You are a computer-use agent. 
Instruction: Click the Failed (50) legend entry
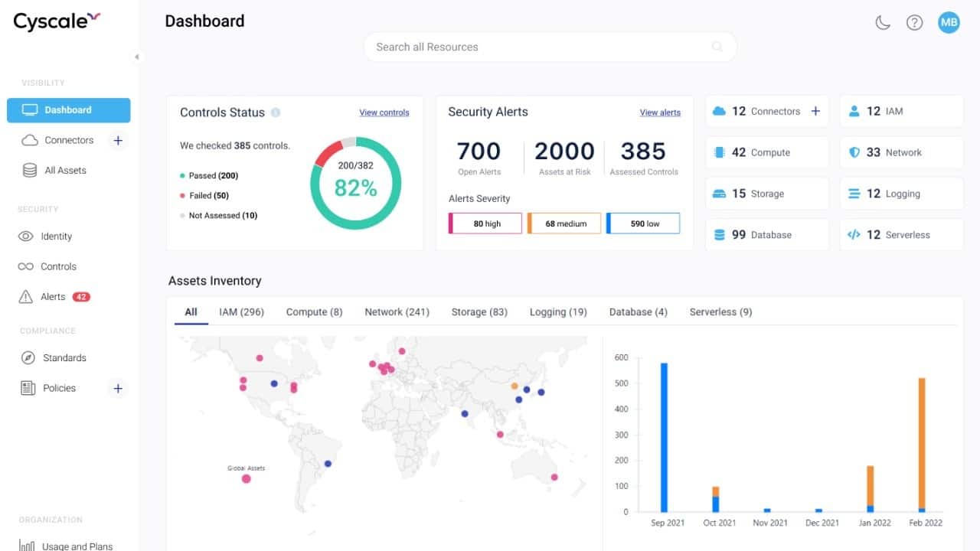pyautogui.click(x=204, y=196)
